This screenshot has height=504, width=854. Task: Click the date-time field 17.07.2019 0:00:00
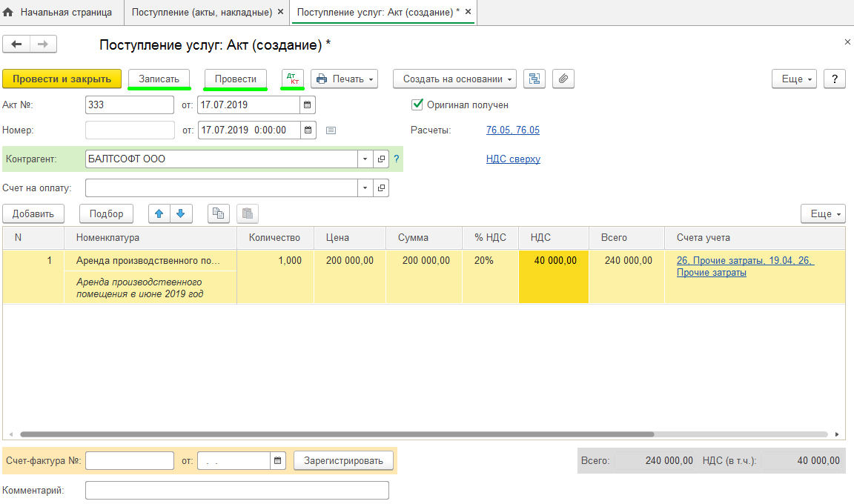pos(249,130)
